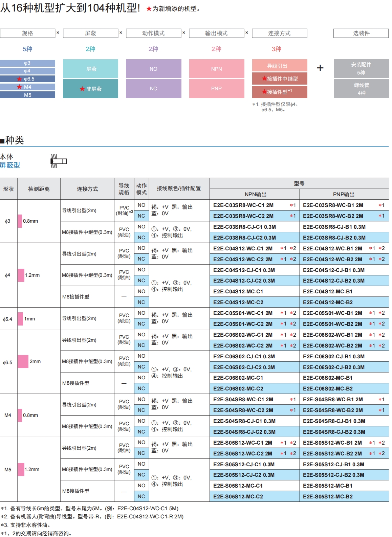
Task: Click model E2E-C04S12-MC-C1 in the table
Action: 238,291
